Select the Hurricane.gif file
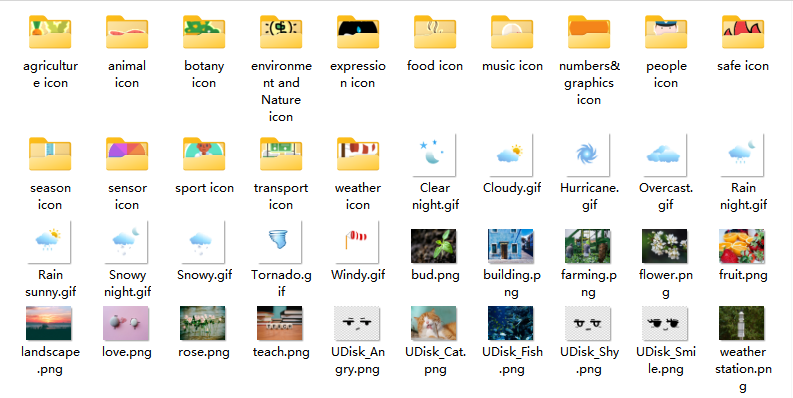 588,154
